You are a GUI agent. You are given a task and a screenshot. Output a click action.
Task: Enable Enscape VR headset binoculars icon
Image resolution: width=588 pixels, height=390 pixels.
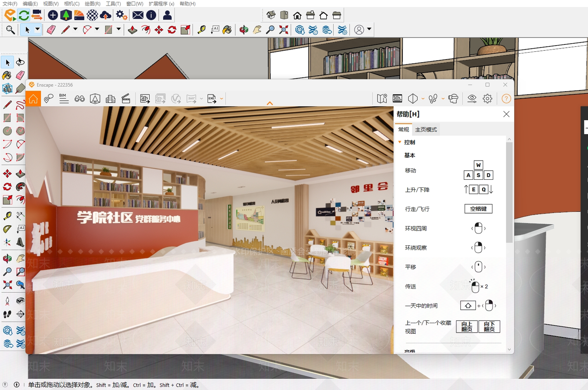79,99
